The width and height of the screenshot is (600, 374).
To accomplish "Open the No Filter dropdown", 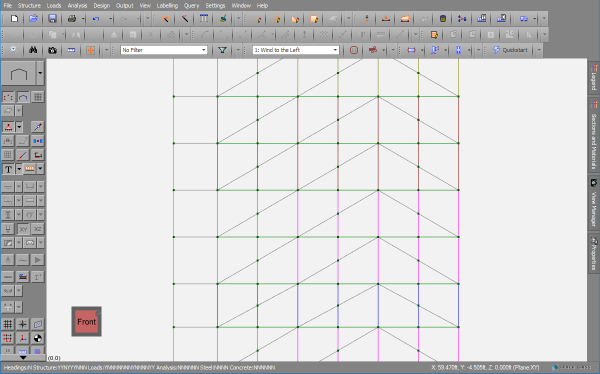I will click(164, 50).
